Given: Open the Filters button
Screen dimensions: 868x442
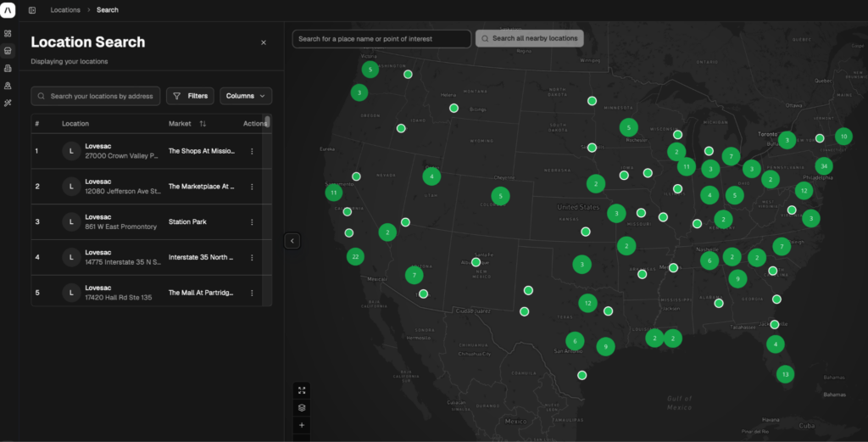Looking at the screenshot, I should [x=190, y=96].
